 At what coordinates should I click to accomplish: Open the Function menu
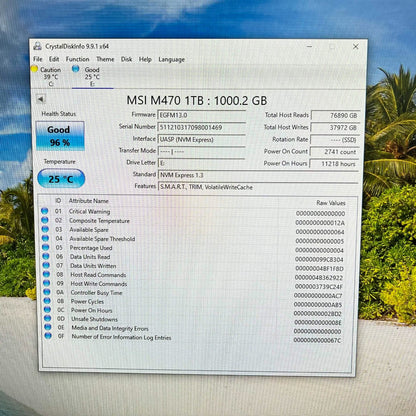(77, 59)
